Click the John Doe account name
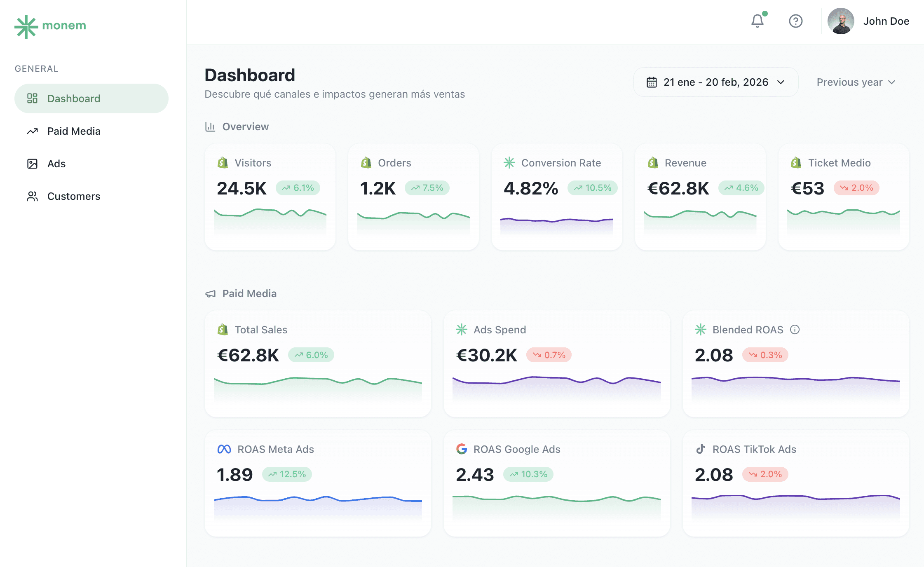Screen dimensions: 924x567 click(x=886, y=21)
